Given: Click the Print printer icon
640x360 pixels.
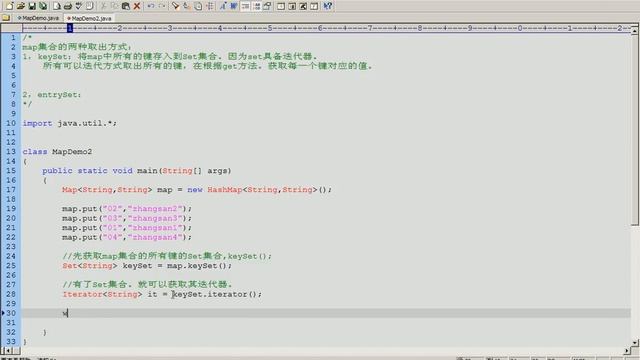Looking at the screenshot, I should [x=68, y=6].
